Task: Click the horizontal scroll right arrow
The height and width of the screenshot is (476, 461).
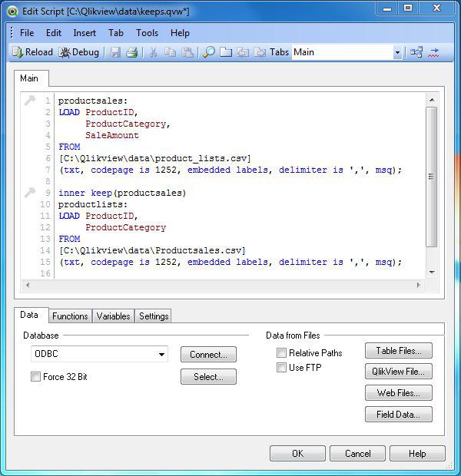Action: click(419, 285)
